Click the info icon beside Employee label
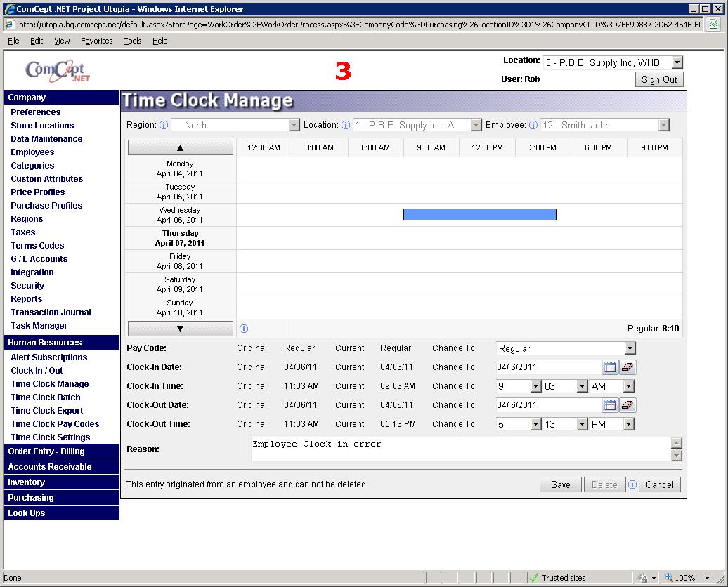The image size is (728, 587). point(533,125)
